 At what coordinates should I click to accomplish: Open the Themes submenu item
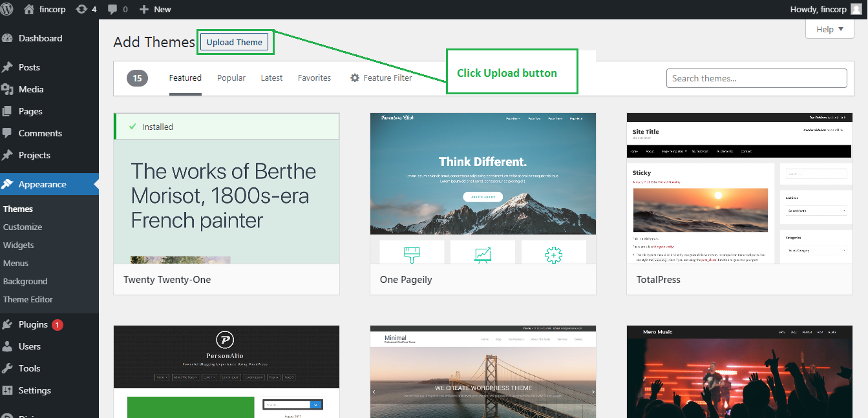coord(18,209)
